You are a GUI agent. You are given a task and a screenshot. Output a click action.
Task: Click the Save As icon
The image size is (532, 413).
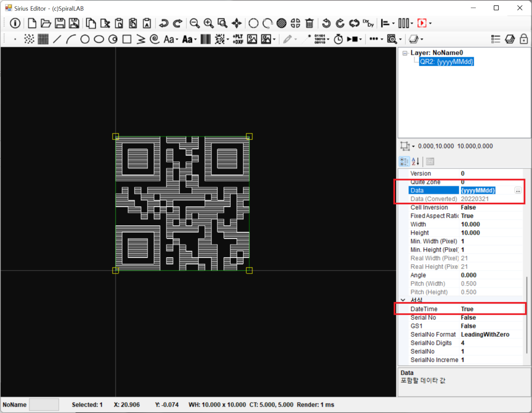click(74, 23)
